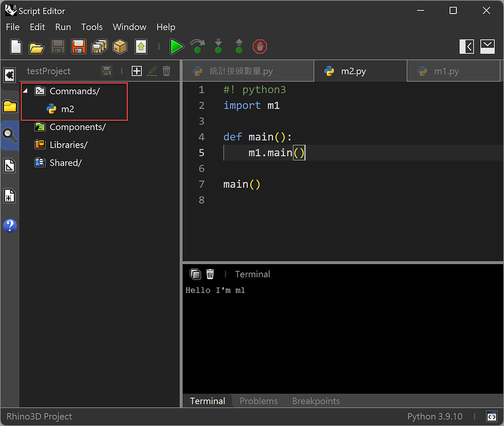
Task: Click Python 3.9.10 in the status bar
Action: pos(435,416)
